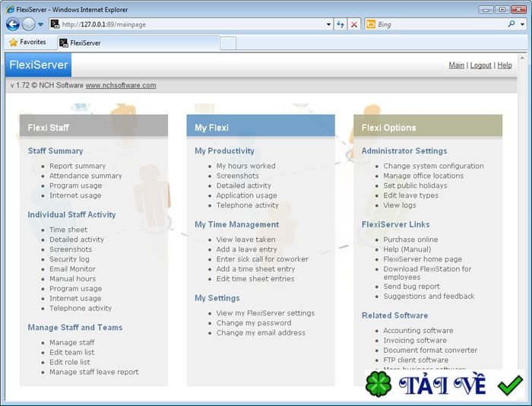Screen dimensions: 532x406
Task: Click the browser Forward arrow button
Action: tap(29, 24)
